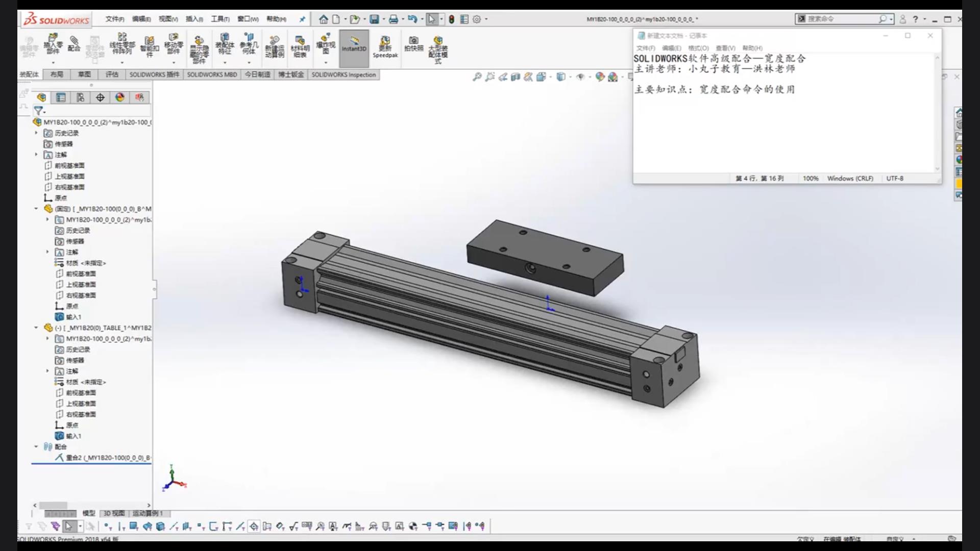Open dropdown arrow under 爆炸视图

tap(326, 63)
